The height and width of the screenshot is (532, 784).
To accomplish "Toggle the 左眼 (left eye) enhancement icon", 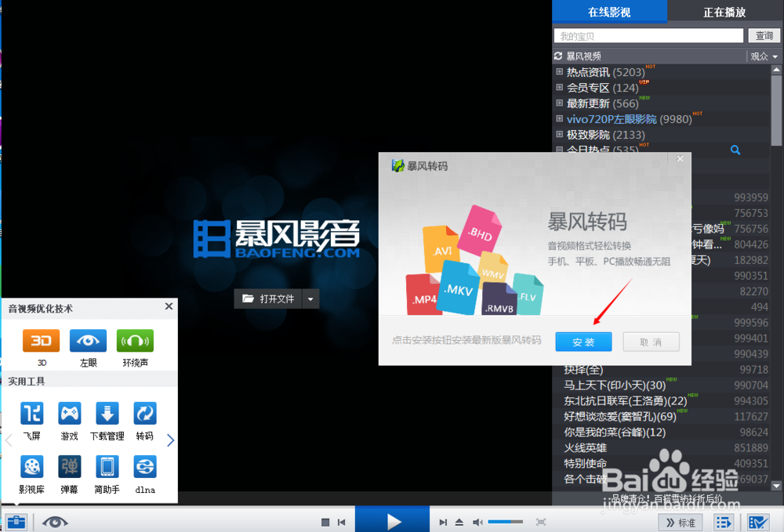I will pyautogui.click(x=88, y=341).
